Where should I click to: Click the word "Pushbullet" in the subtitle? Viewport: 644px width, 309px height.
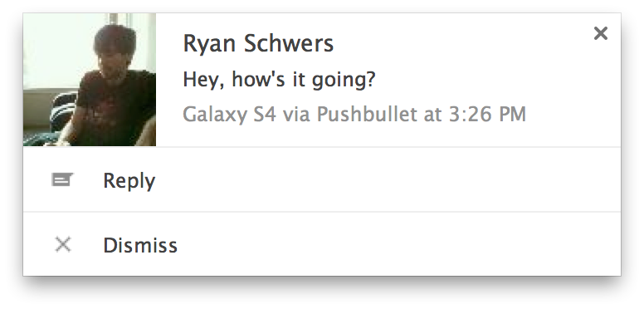tap(367, 115)
